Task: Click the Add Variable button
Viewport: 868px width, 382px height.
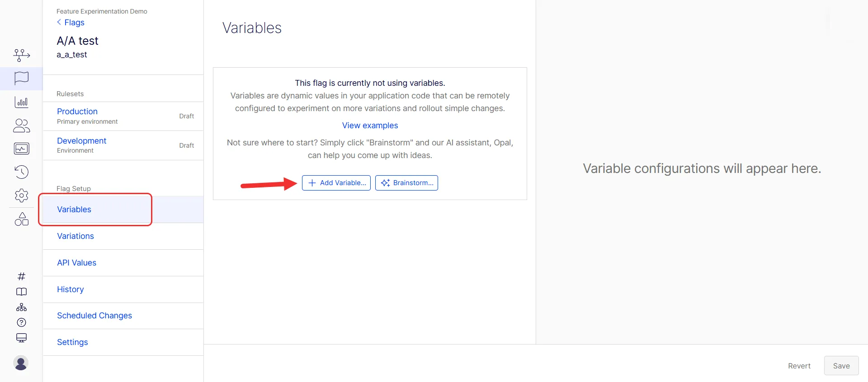Action: coord(336,183)
